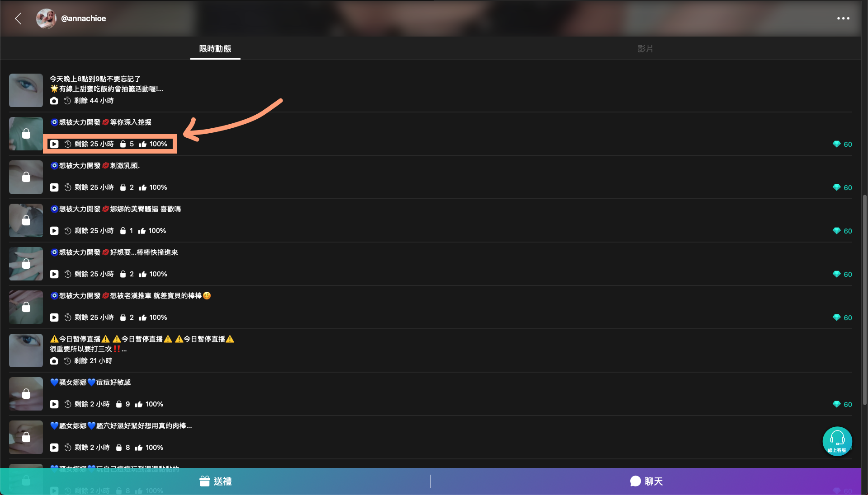Click camera icon under 今日暫停直播 story
Viewport: 868px width, 495px height.
(54, 361)
